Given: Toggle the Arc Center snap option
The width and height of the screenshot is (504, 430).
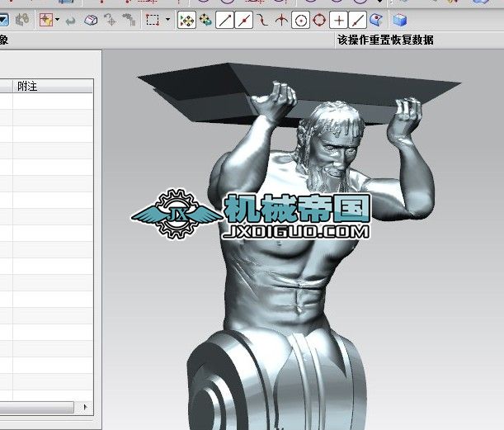Looking at the screenshot, I should pyautogui.click(x=300, y=21).
